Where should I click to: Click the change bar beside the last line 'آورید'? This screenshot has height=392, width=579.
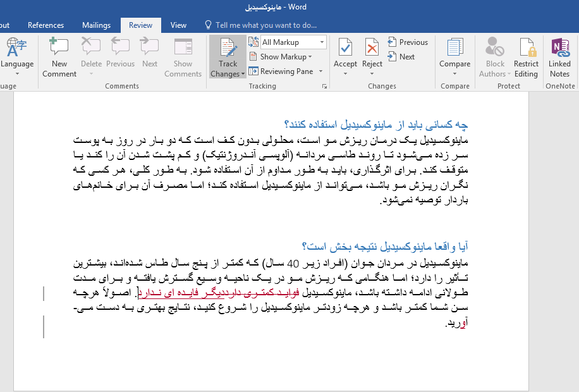(x=44, y=327)
